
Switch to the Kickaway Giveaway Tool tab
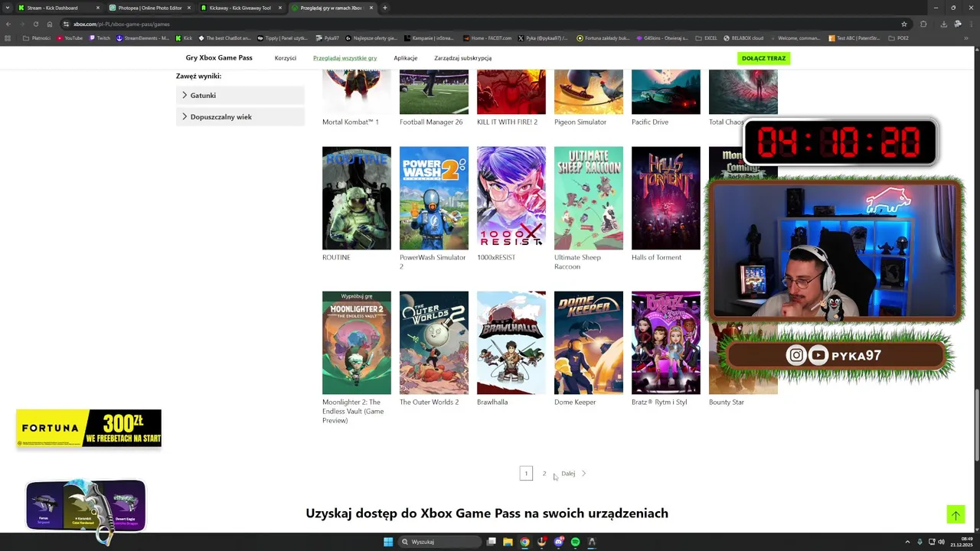(x=240, y=8)
